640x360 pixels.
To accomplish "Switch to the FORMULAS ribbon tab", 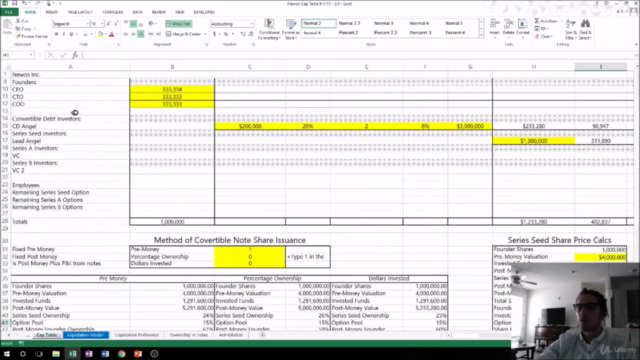I will tap(113, 12).
